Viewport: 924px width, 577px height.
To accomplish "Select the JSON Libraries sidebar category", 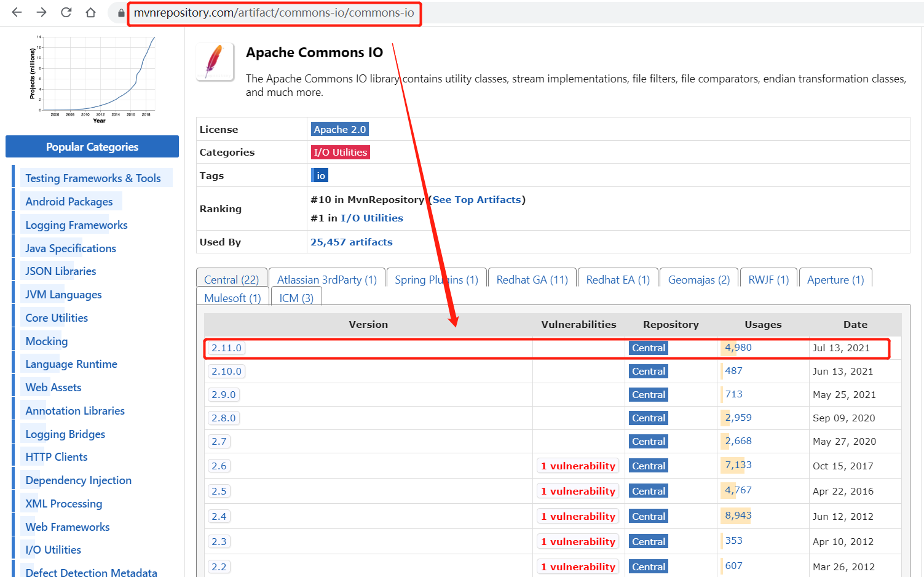I will click(60, 271).
